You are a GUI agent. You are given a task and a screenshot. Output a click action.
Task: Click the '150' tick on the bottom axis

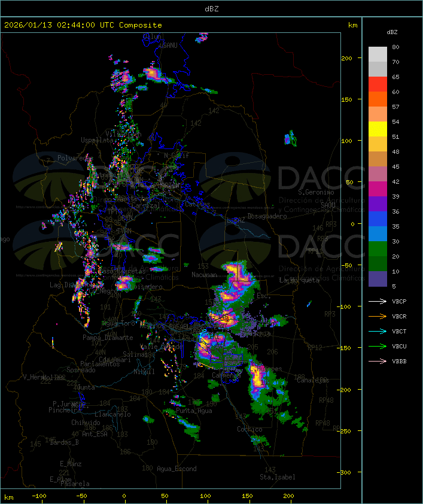coord(247,496)
